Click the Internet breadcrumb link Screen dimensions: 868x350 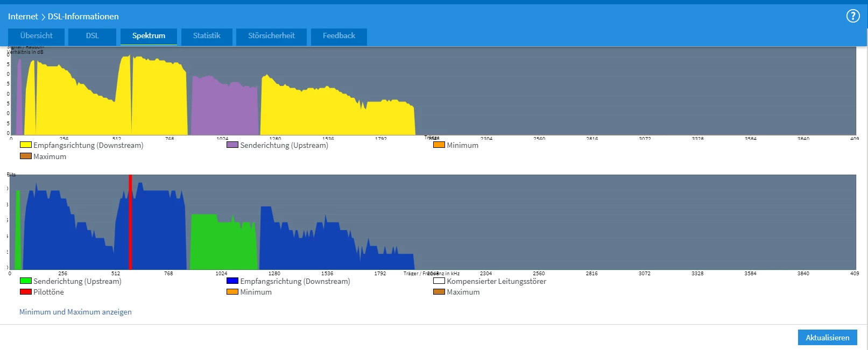[23, 17]
